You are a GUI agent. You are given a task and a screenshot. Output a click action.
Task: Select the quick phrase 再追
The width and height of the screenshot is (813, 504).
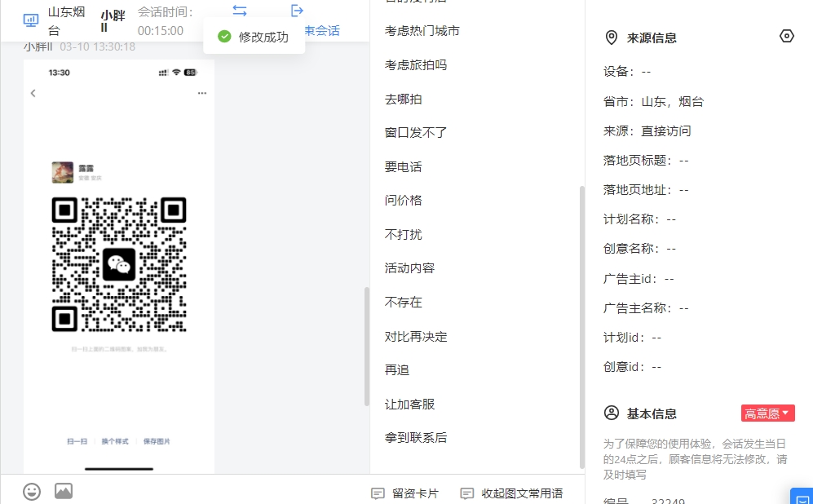(397, 370)
